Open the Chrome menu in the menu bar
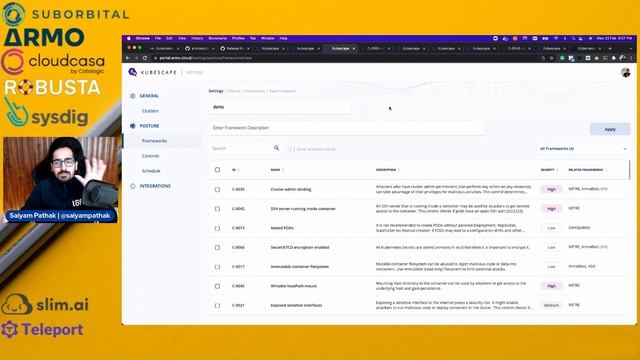This screenshot has height=360, width=640. coord(142,38)
